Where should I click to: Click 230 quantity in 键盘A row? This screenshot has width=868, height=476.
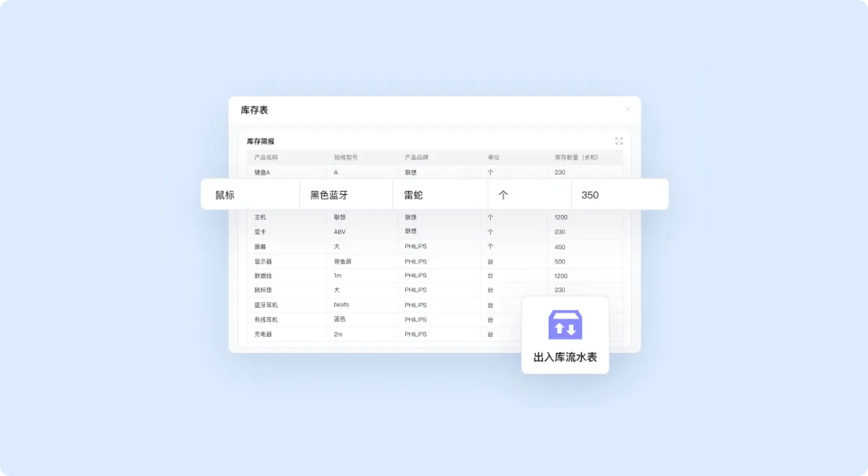click(x=560, y=172)
